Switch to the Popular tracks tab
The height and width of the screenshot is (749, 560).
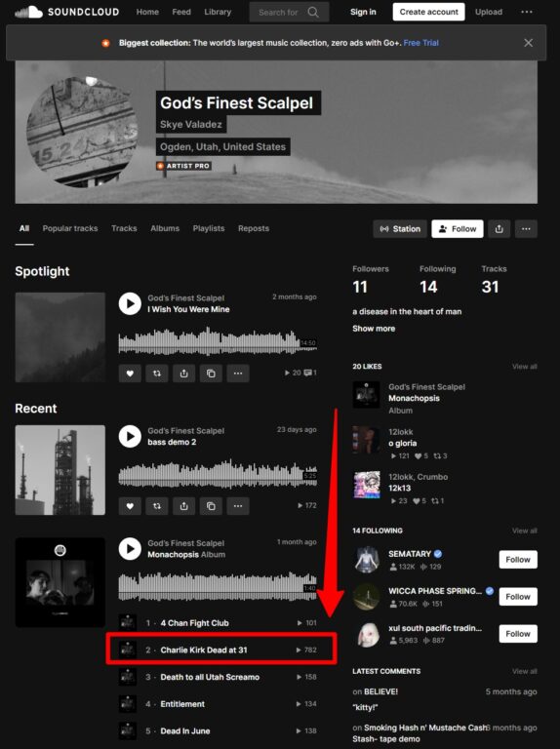tap(70, 228)
